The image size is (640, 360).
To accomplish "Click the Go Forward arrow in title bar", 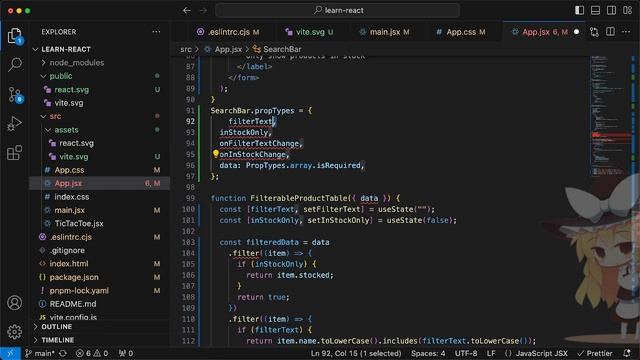I will click(x=203, y=11).
